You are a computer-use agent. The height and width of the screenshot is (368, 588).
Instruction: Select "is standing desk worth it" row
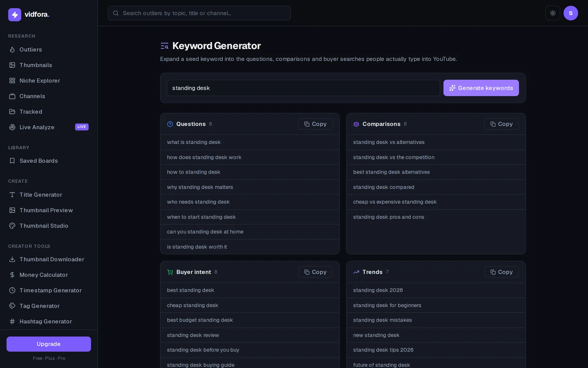click(250, 247)
